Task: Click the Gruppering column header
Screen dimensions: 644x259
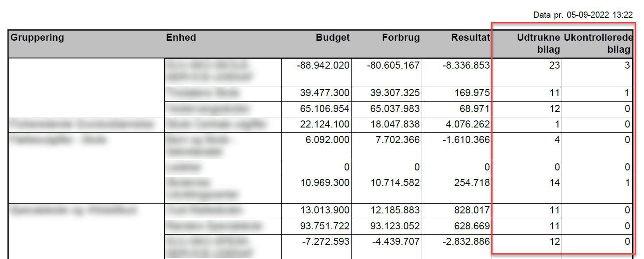Action: tap(37, 38)
